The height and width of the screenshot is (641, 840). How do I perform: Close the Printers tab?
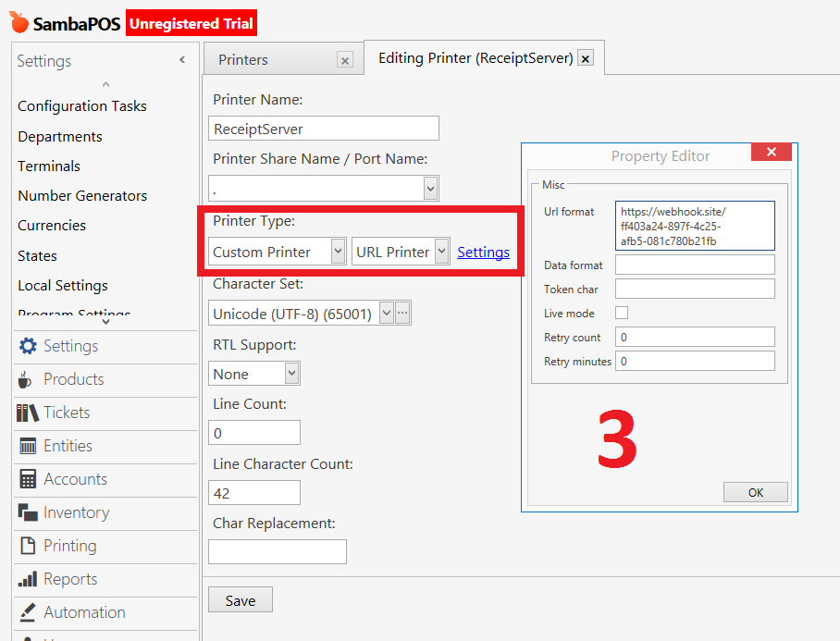point(345,60)
